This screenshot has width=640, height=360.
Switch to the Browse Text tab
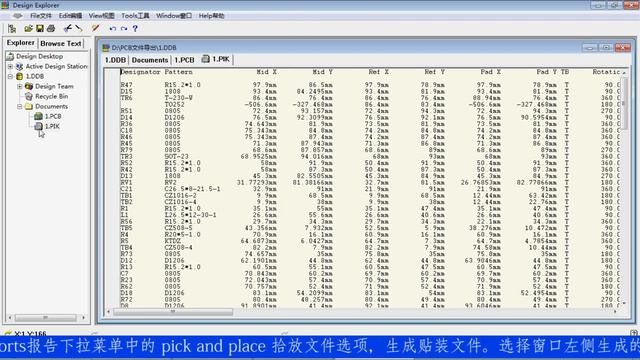point(61,43)
